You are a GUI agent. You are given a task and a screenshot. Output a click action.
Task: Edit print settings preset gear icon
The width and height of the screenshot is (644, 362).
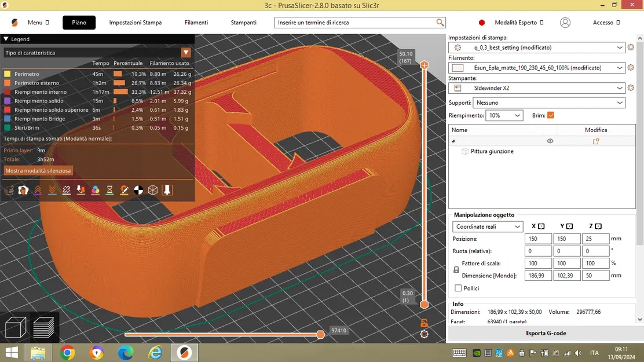(631, 47)
